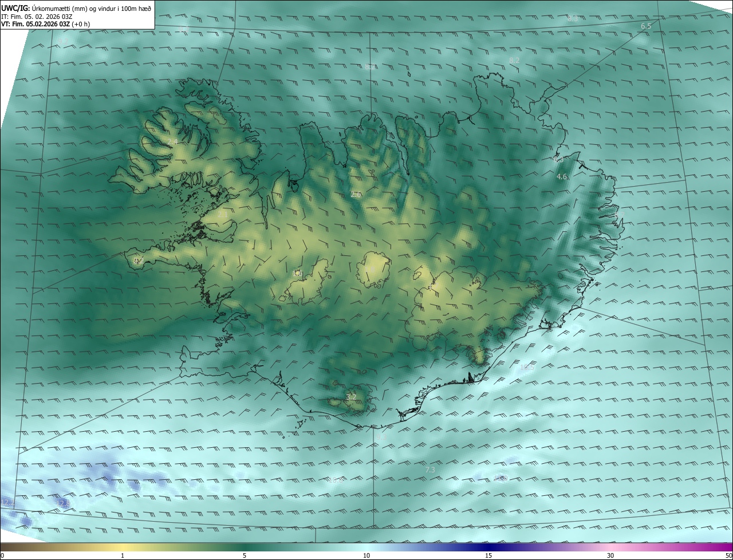
Task: Click the color bar tick label "5"
Action: coord(245,555)
